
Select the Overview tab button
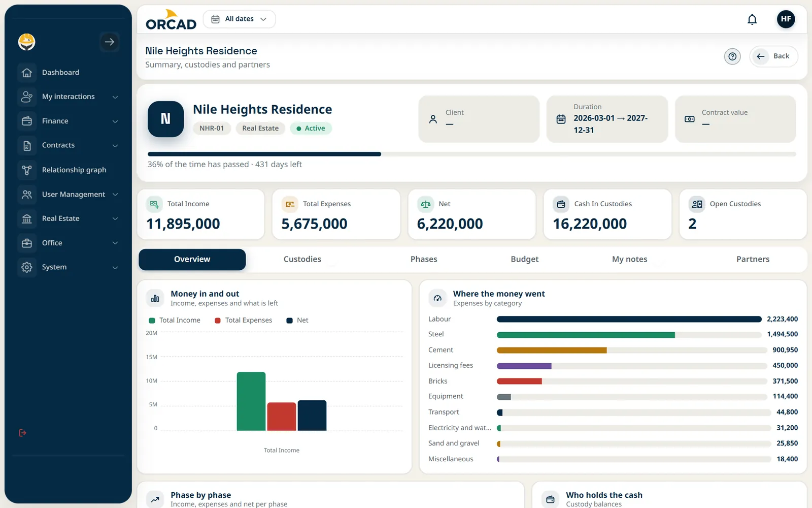pos(192,260)
